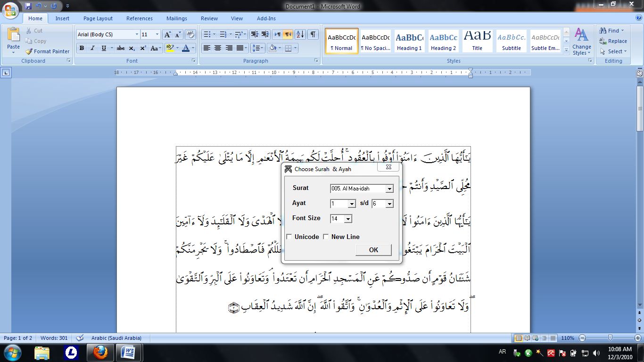Sort text with the A-Z icon
644x362 pixels.
coord(300,34)
